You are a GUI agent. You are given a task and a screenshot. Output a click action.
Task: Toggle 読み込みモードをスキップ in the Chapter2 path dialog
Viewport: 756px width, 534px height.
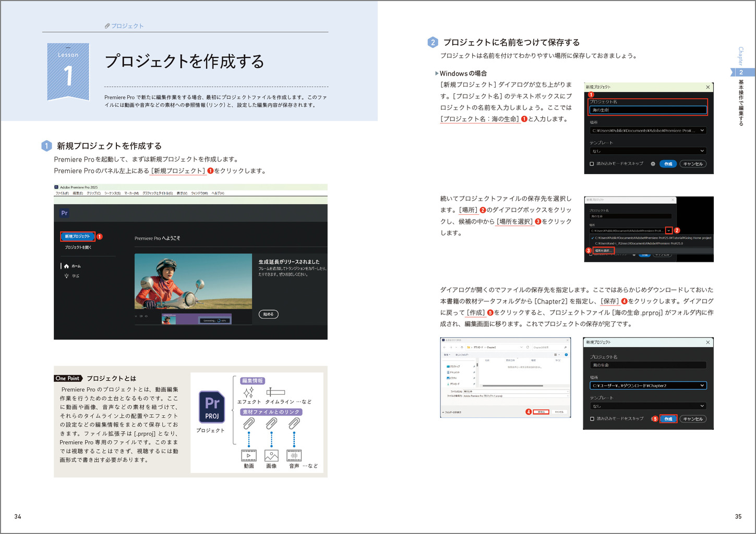592,419
